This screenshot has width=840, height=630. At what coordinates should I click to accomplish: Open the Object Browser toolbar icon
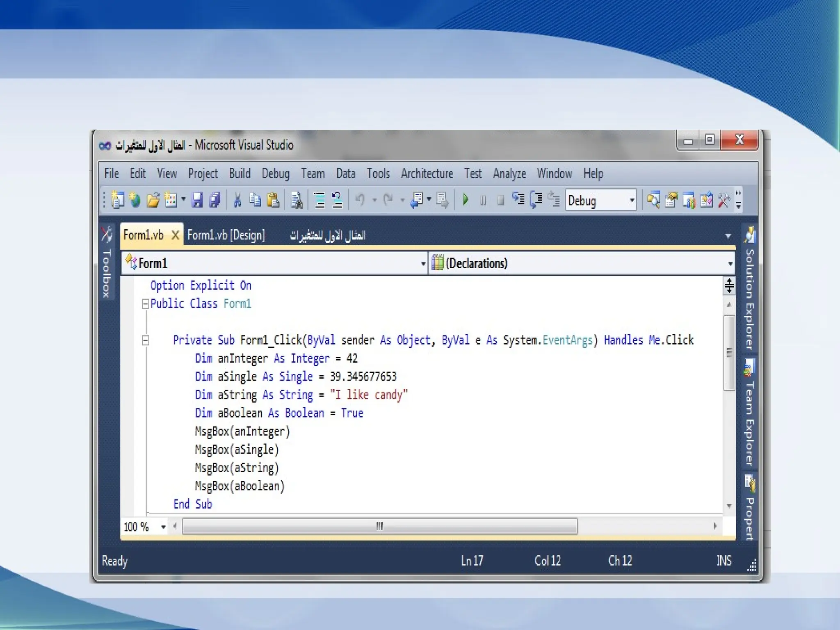tap(689, 200)
